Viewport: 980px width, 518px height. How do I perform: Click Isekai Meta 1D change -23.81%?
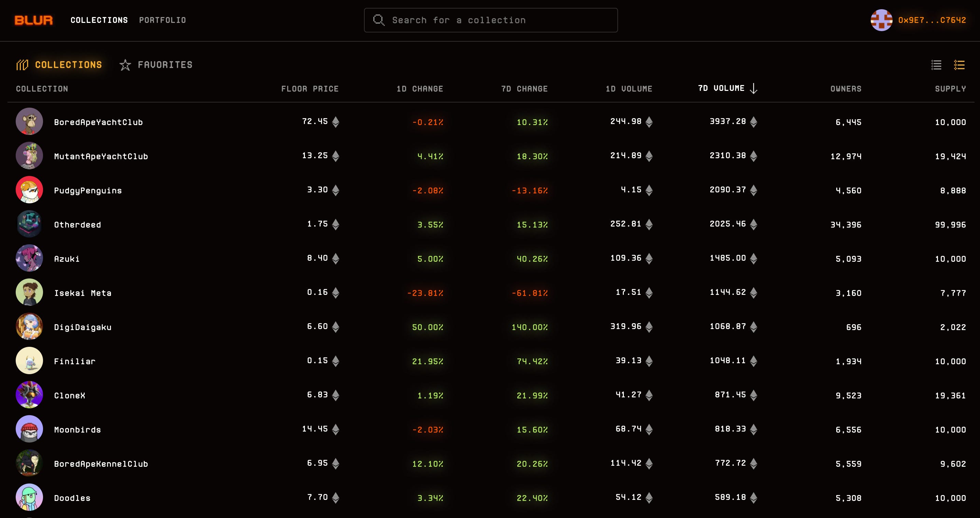[425, 293]
